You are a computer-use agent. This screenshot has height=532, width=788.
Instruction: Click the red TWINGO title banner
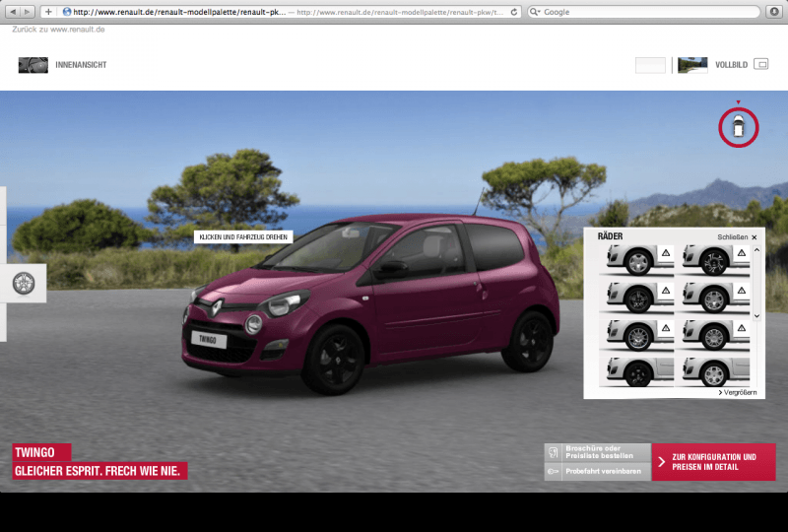click(41, 452)
